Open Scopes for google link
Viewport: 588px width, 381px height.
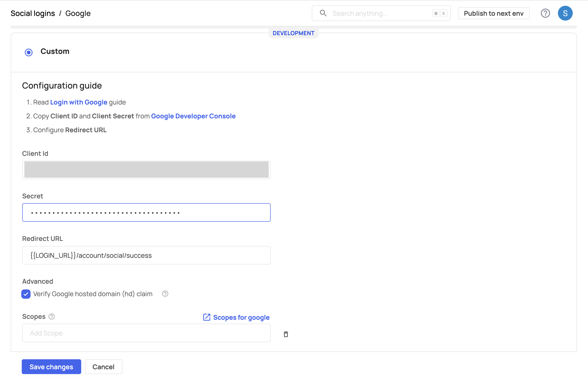[241, 317]
